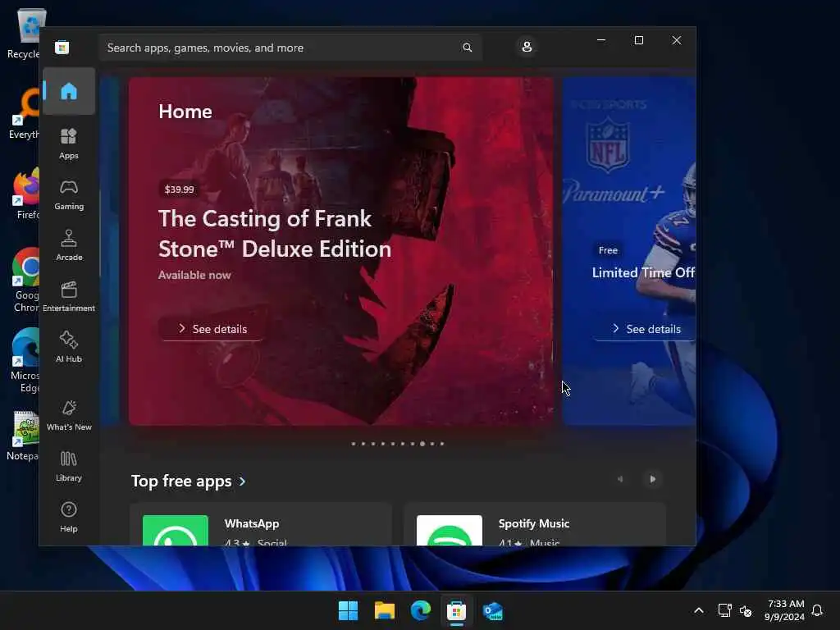Open the Windows Start menu

[x=348, y=610]
